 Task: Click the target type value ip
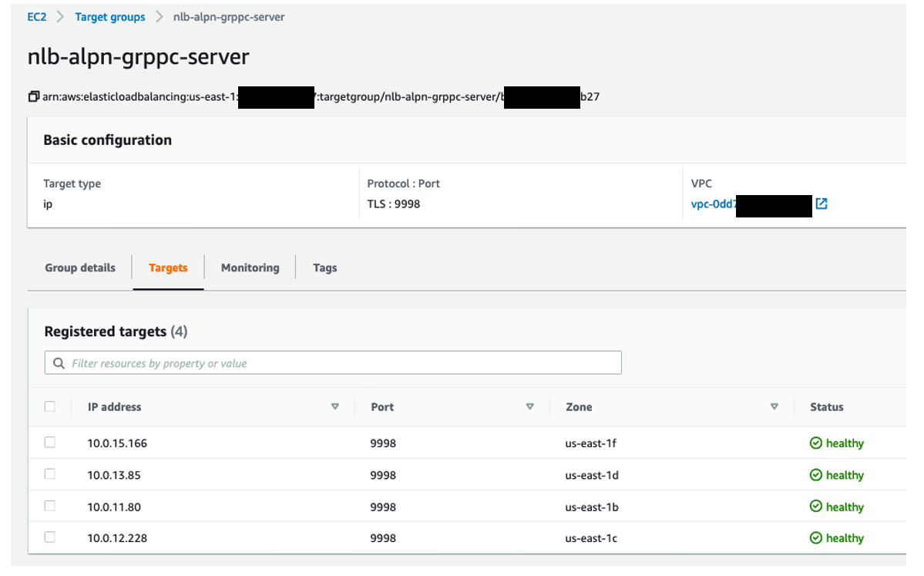(x=48, y=204)
